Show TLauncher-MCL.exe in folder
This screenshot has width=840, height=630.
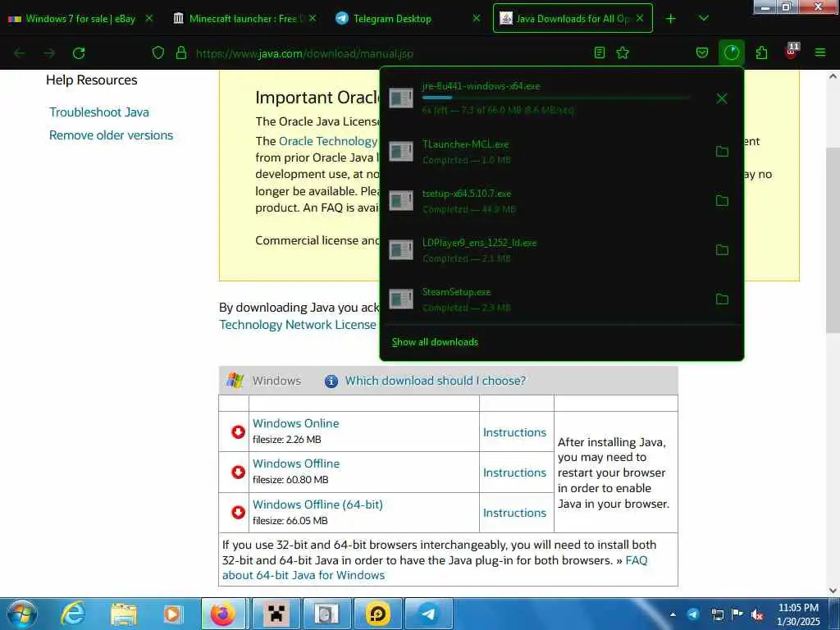click(x=722, y=152)
